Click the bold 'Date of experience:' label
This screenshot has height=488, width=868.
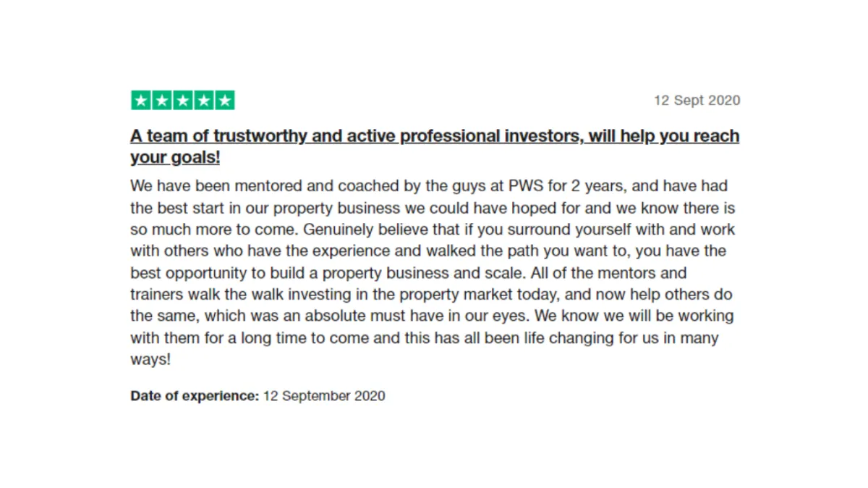pos(195,396)
